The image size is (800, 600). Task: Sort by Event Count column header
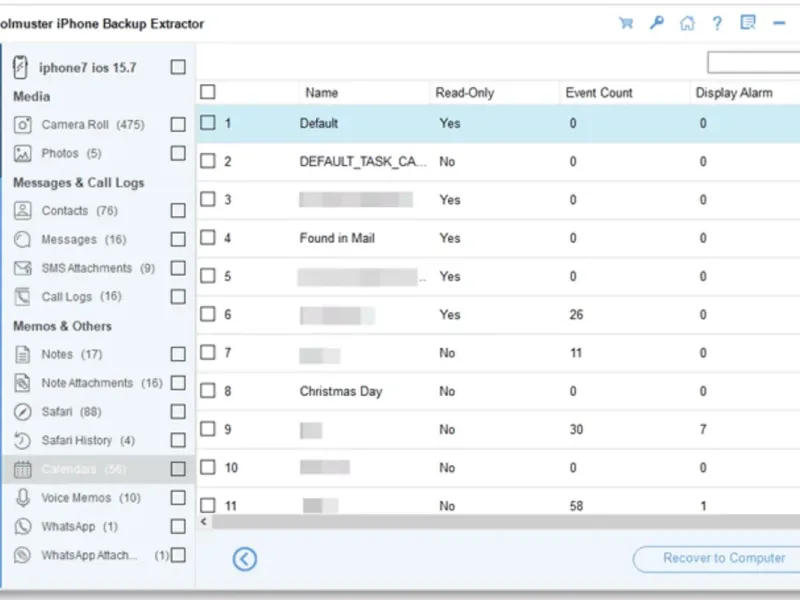pyautogui.click(x=599, y=93)
